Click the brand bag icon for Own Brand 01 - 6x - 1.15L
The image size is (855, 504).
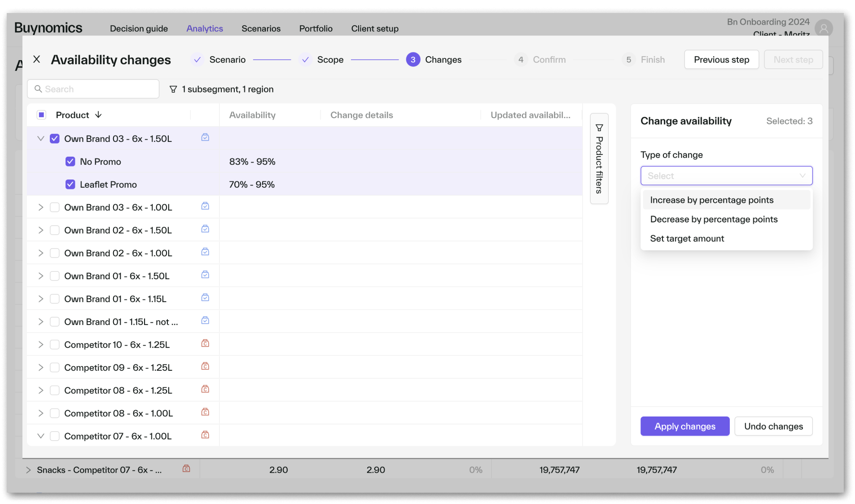coord(205,298)
